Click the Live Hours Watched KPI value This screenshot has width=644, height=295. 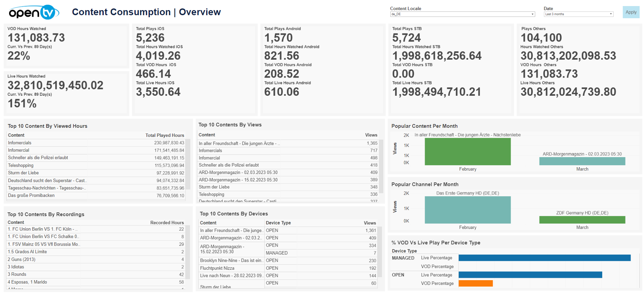point(56,86)
